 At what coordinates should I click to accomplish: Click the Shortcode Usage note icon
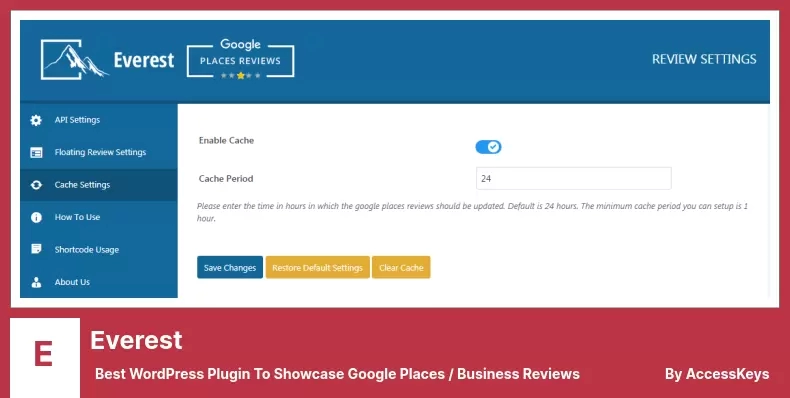pyautogui.click(x=36, y=249)
